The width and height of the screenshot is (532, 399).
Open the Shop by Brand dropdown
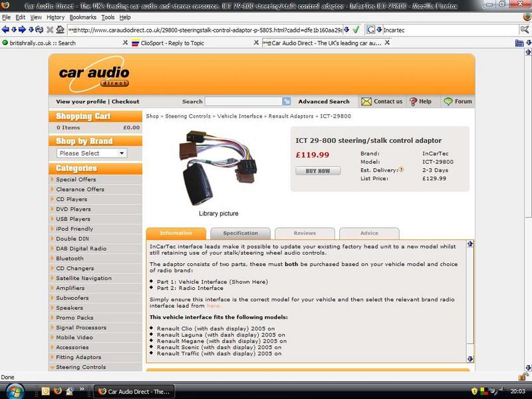[x=92, y=153]
